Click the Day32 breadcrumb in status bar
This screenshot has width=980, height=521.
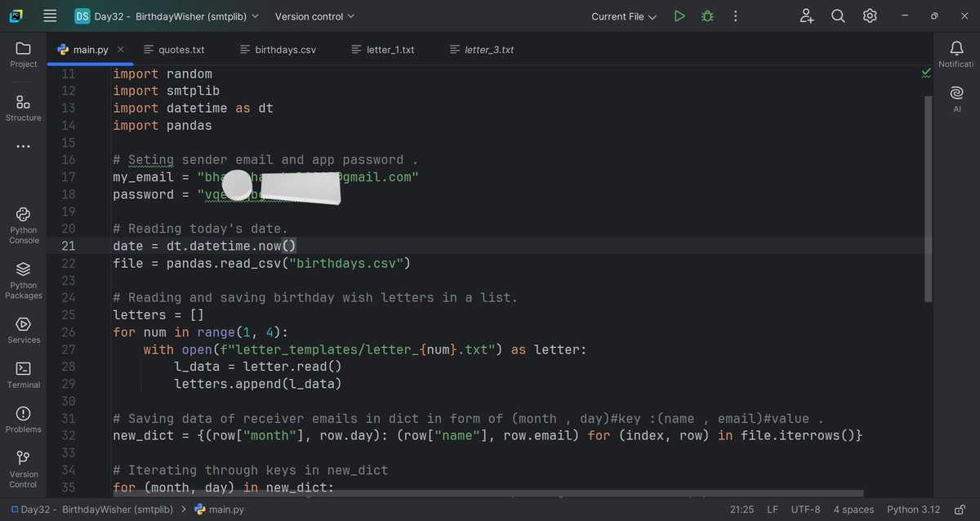click(x=91, y=510)
